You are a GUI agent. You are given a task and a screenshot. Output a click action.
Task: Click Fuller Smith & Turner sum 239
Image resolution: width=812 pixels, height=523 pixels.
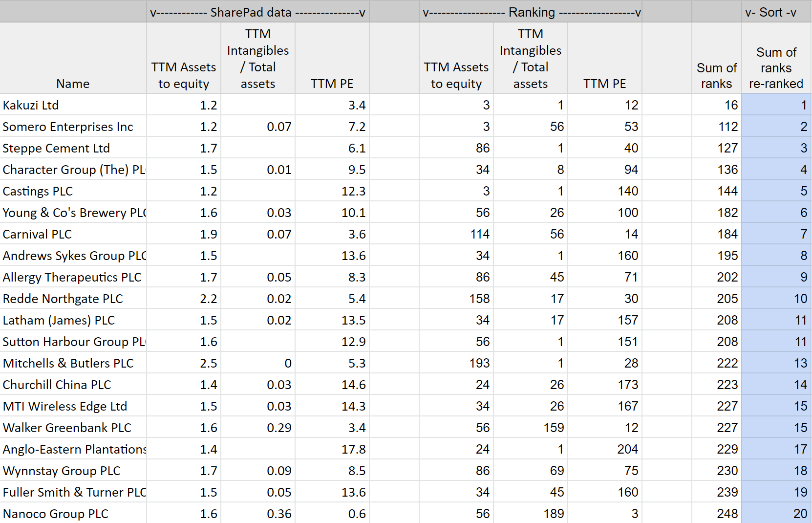[x=717, y=492]
